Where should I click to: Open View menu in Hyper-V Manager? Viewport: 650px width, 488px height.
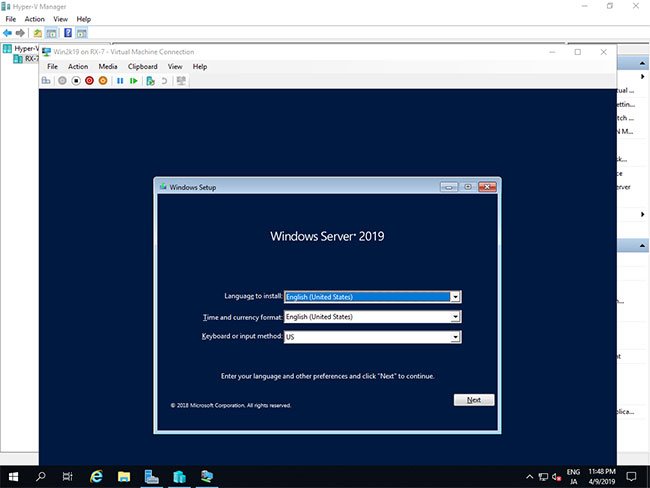[x=61, y=19]
